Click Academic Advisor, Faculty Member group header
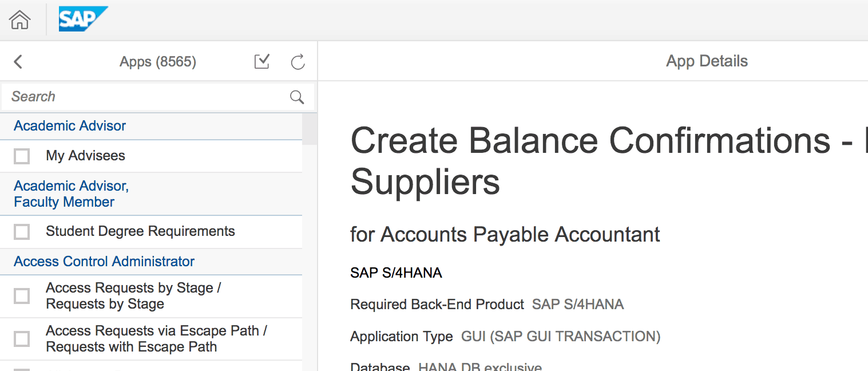Image resolution: width=868 pixels, height=371 pixels. [151, 194]
